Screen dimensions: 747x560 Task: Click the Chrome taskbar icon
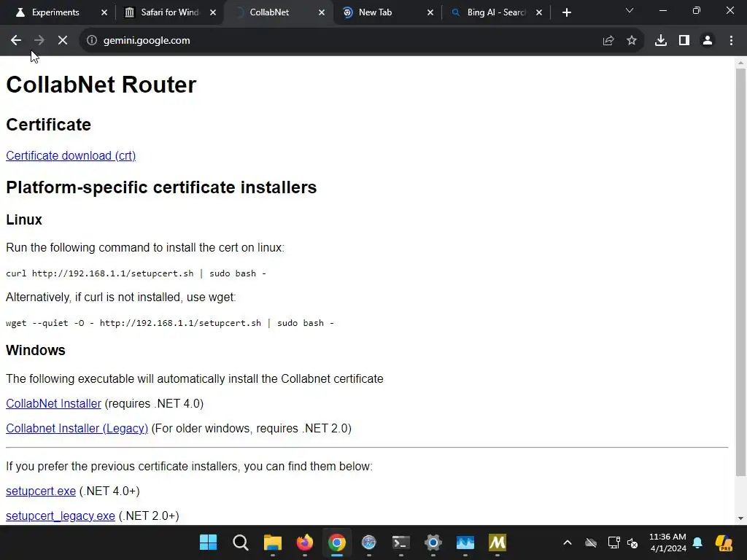pos(337,542)
